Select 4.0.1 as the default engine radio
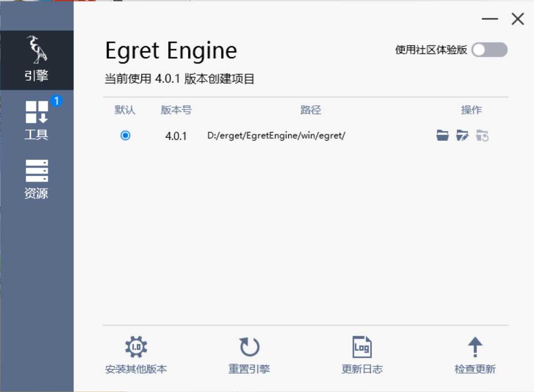534x392 pixels. click(x=125, y=136)
